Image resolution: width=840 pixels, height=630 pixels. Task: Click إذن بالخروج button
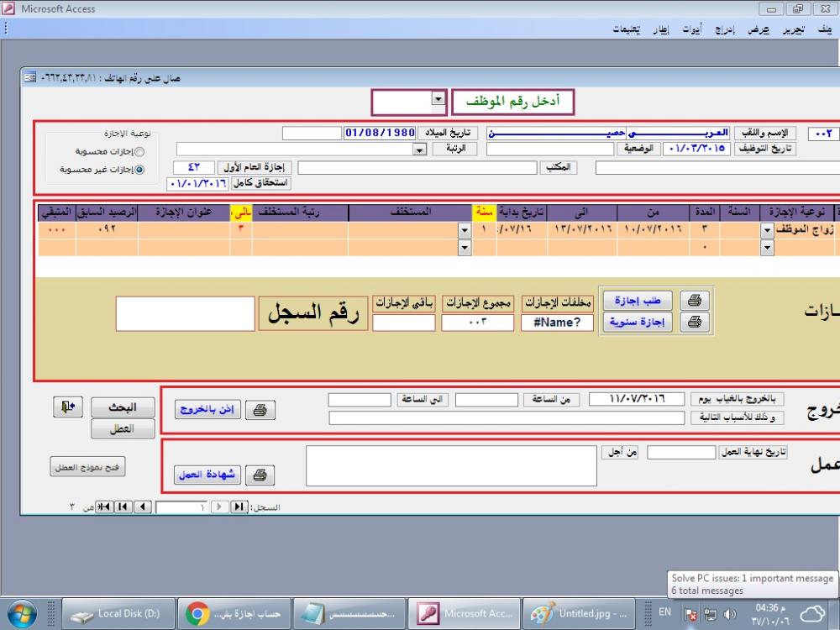207,410
